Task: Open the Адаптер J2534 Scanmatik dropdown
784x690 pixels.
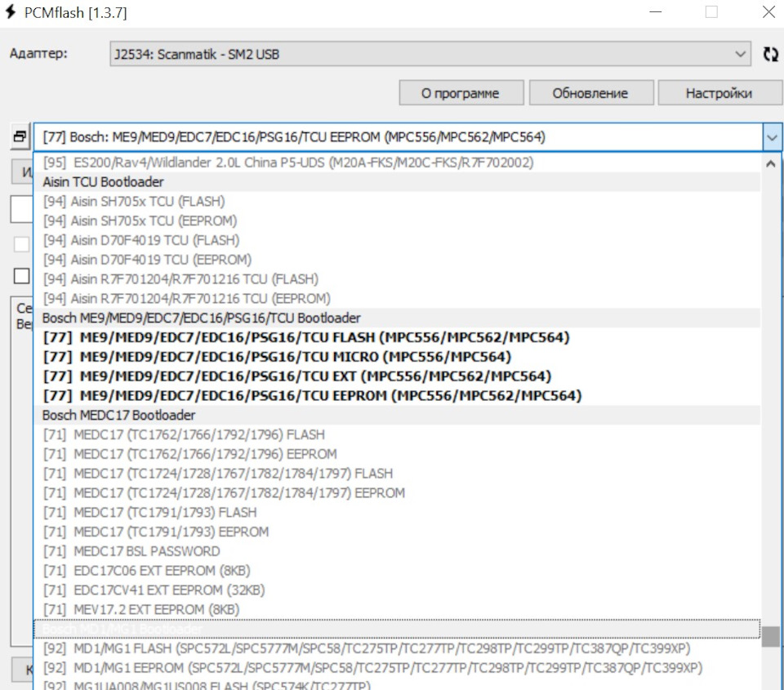Action: click(430, 54)
